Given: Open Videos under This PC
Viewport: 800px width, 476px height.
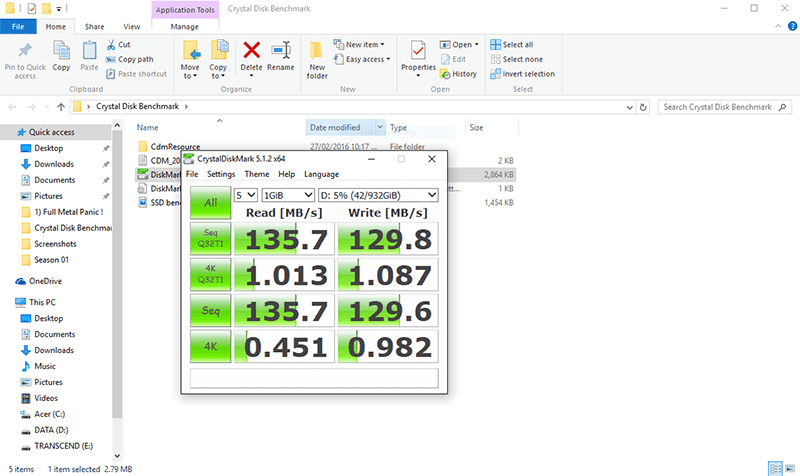Looking at the screenshot, I should [x=46, y=398].
